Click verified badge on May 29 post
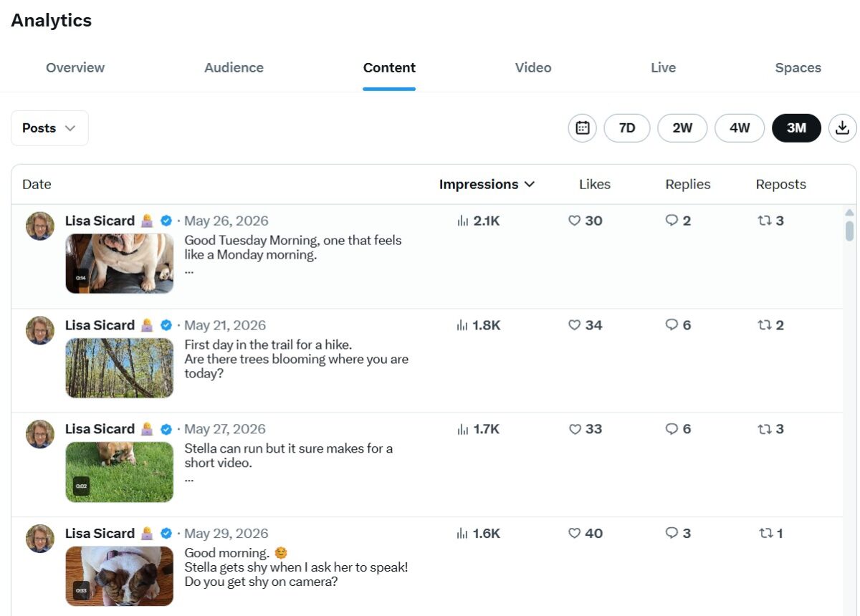This screenshot has height=616, width=860. (x=166, y=534)
